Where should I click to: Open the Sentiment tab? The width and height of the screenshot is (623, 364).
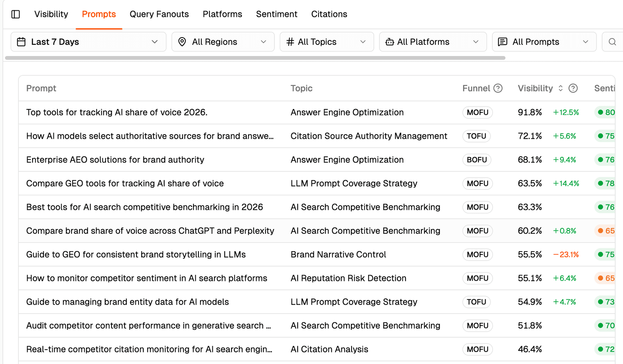pyautogui.click(x=276, y=14)
